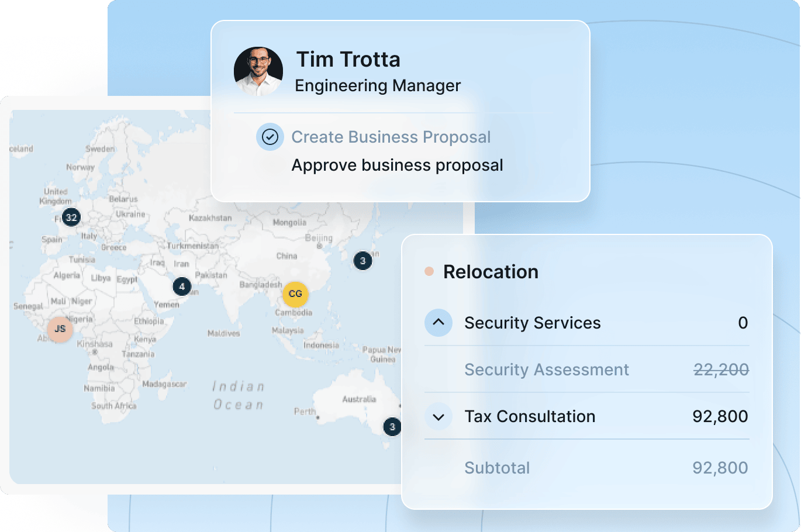
Task: Click the 32 cluster marker over France
Action: [x=71, y=217]
